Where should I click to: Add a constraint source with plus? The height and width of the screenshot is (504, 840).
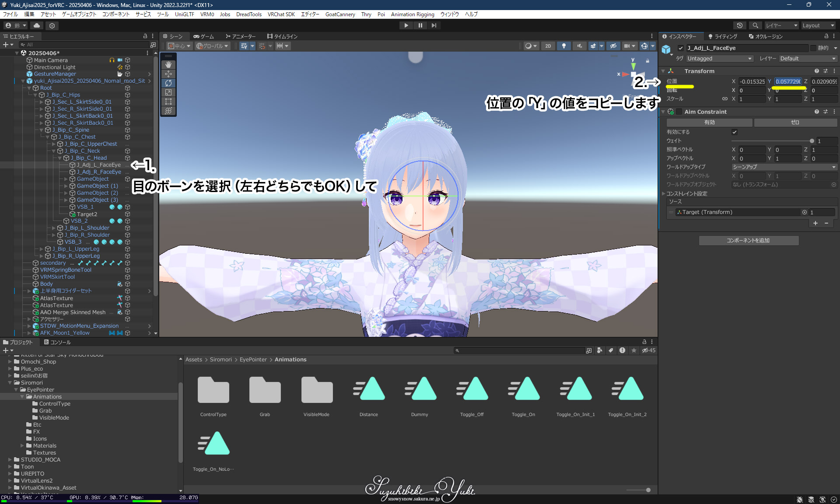(815, 223)
